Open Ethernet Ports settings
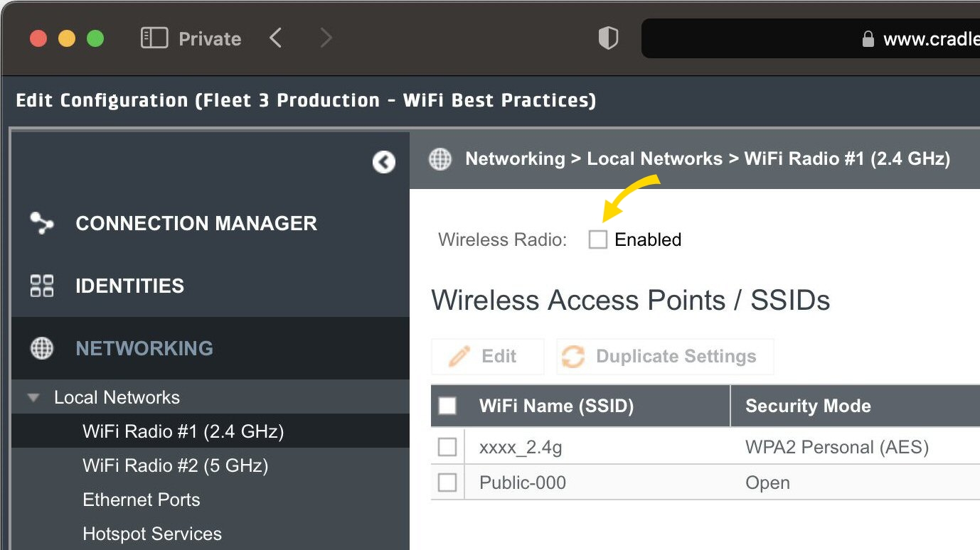Image resolution: width=980 pixels, height=550 pixels. [x=141, y=500]
